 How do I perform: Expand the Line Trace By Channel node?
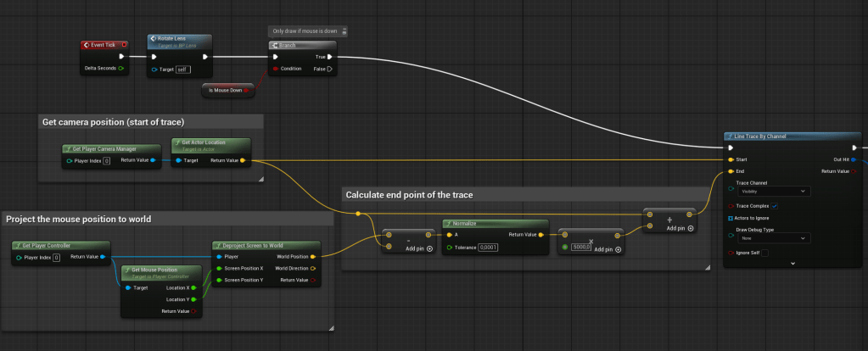pos(792,264)
